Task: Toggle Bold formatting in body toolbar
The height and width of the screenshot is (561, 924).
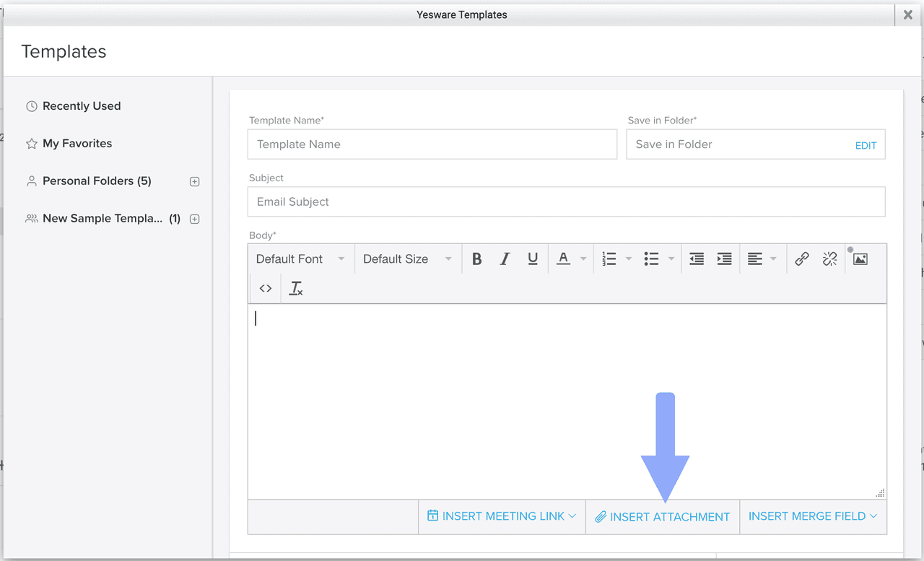Action: tap(476, 259)
